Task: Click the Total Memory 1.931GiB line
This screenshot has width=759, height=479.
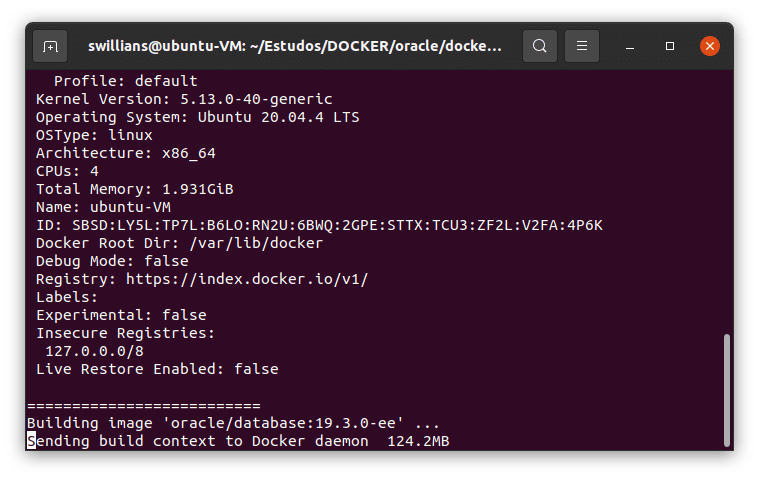Action: tap(135, 189)
